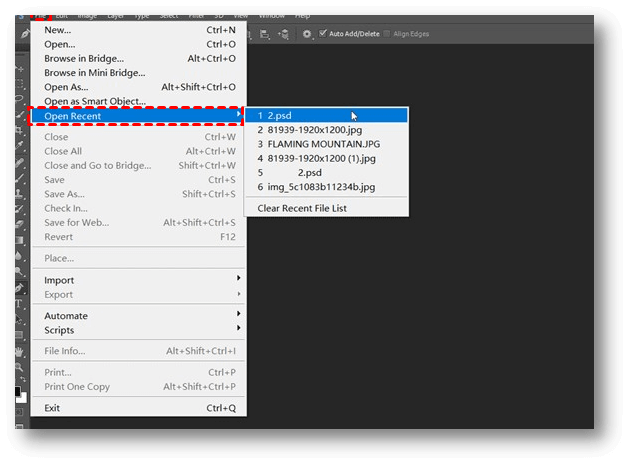
Task: Expand the Export submenu
Action: tap(139, 295)
